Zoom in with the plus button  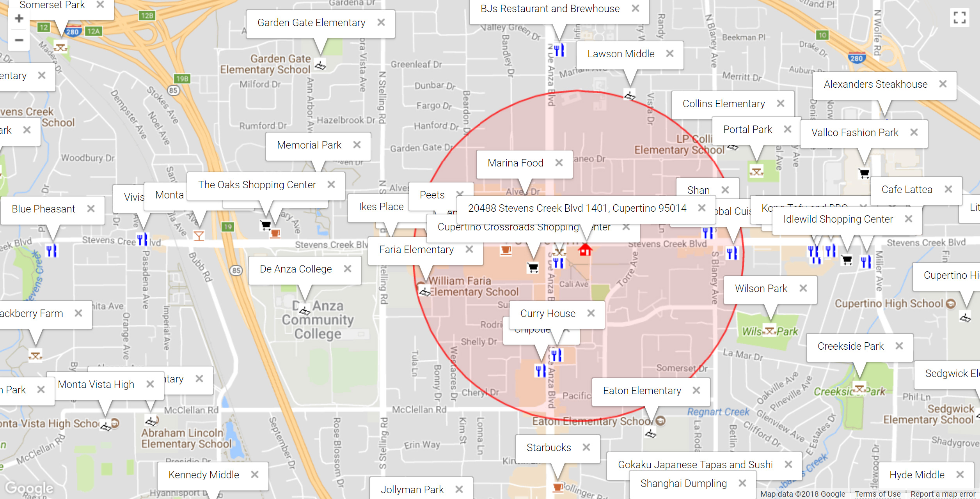coord(19,18)
